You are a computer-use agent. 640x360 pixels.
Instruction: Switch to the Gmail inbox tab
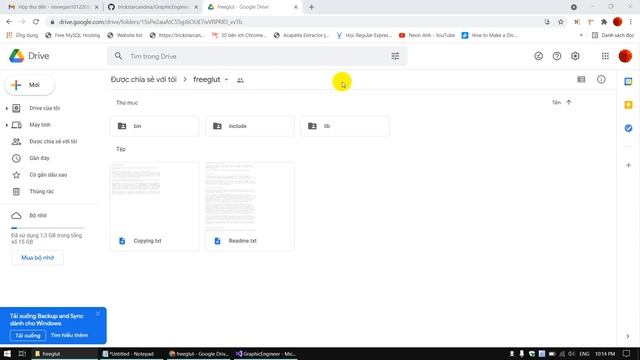pos(53,7)
